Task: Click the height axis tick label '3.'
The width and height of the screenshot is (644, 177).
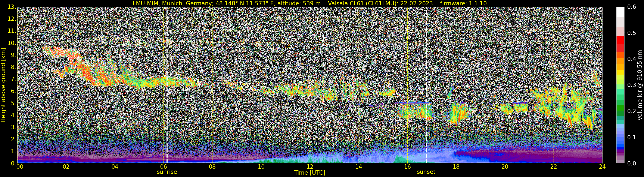Action: pyautogui.click(x=13, y=127)
